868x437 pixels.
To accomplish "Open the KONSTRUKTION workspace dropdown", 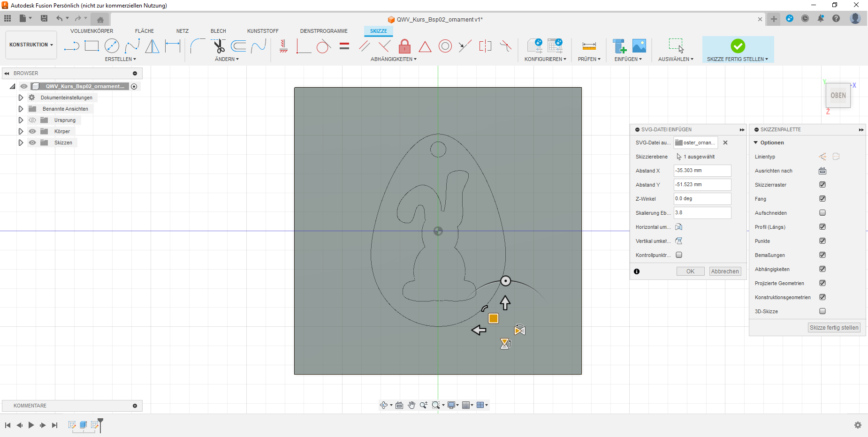I will [31, 45].
